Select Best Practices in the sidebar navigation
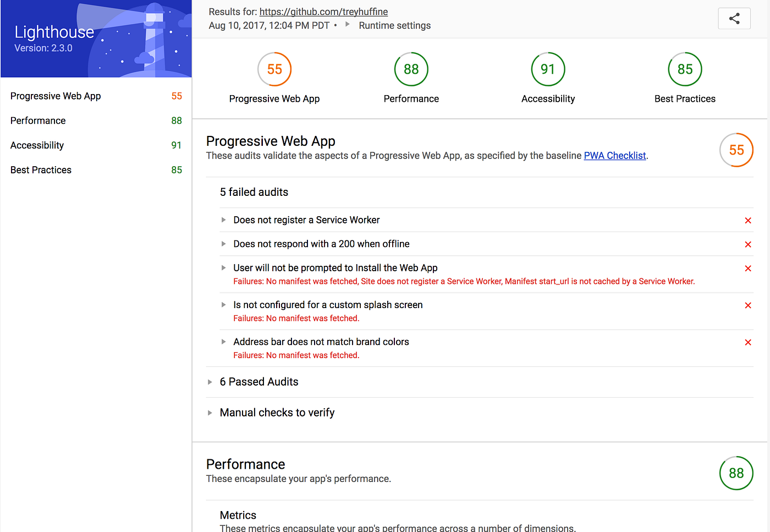This screenshot has height=532, width=770. (41, 169)
